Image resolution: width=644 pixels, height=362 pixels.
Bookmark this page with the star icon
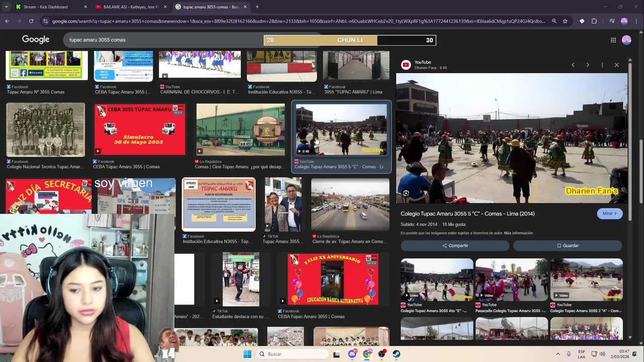[x=565, y=21]
